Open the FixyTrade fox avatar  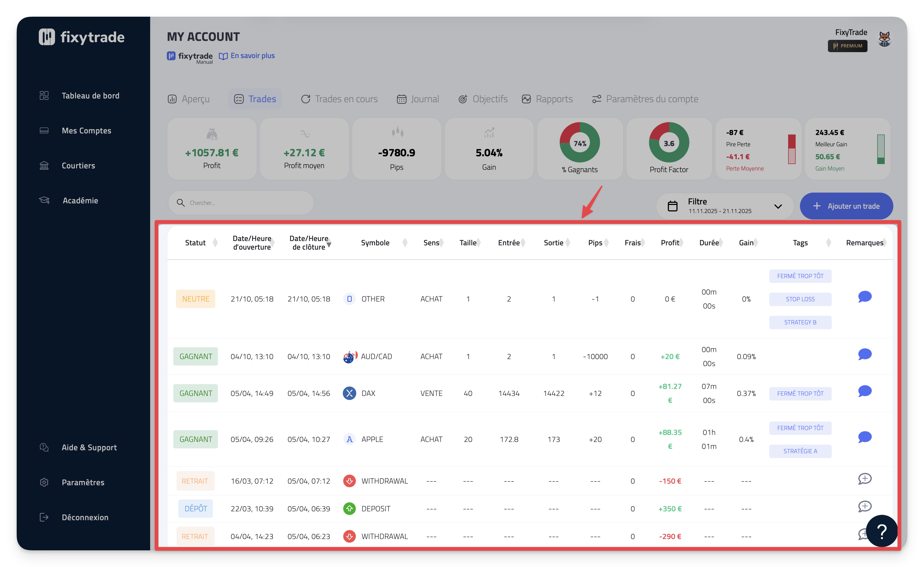click(x=885, y=39)
